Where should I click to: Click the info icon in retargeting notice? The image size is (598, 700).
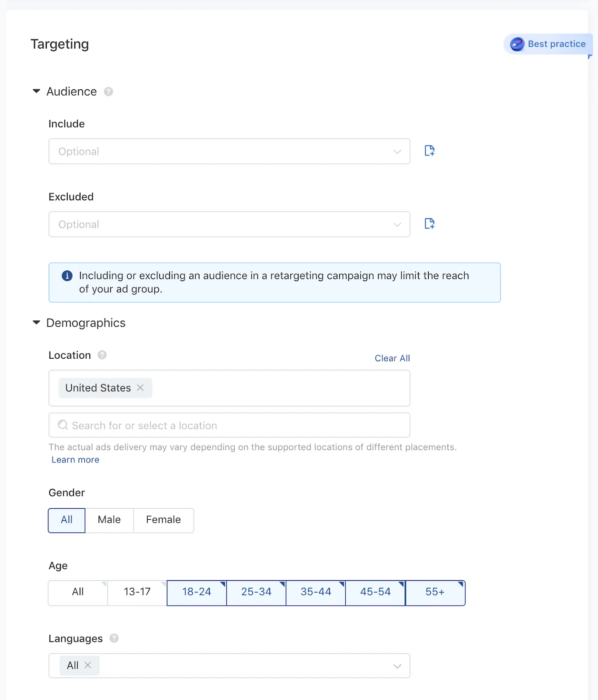point(67,276)
